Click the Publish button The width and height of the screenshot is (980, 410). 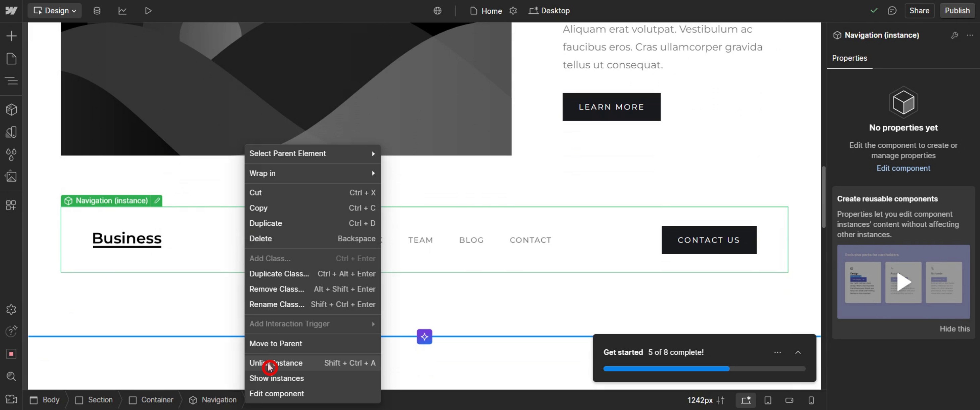957,11
